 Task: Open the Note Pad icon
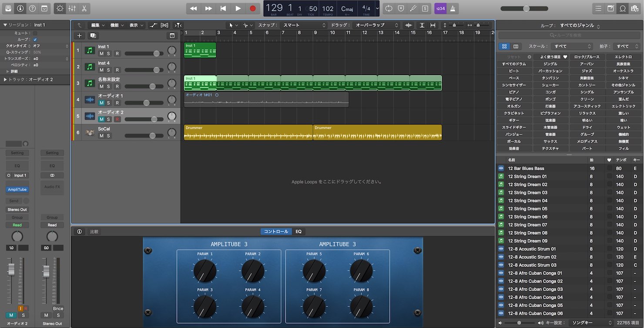(610, 8)
